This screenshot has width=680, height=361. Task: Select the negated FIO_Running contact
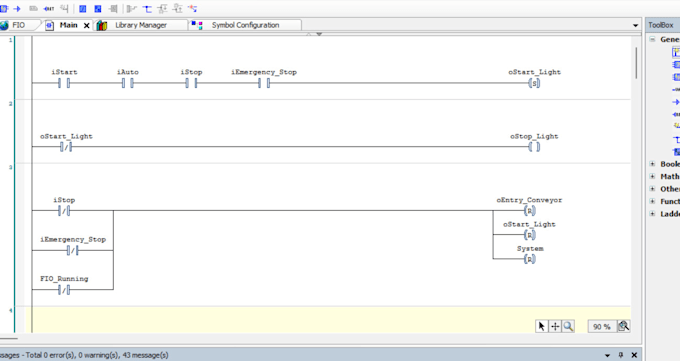[64, 290]
